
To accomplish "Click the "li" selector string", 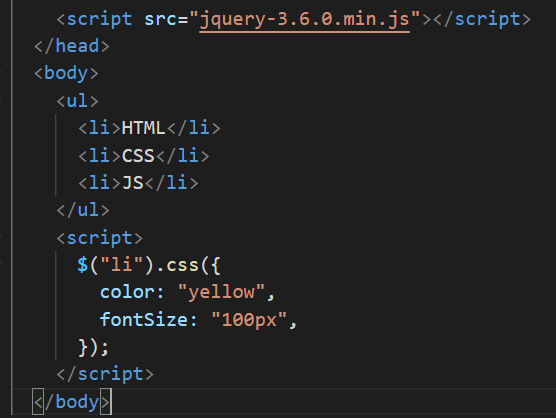I will pos(121,265).
